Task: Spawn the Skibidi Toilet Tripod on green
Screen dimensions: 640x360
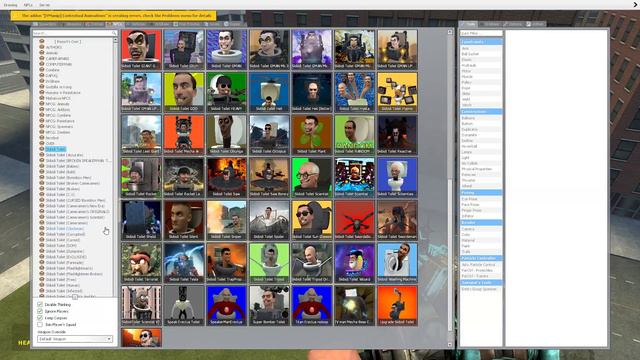Action: pos(269,263)
